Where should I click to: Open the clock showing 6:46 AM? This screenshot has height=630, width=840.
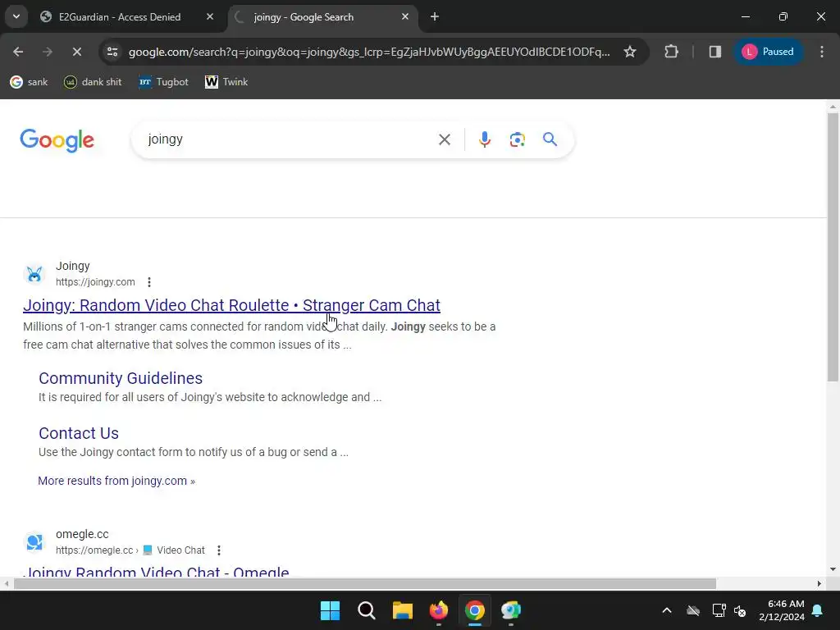(782, 610)
